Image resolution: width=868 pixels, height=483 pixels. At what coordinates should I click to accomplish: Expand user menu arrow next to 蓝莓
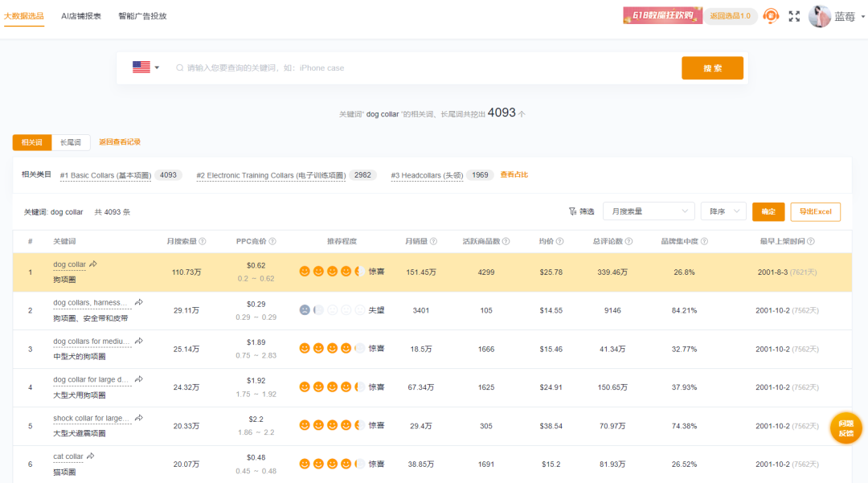[863, 17]
